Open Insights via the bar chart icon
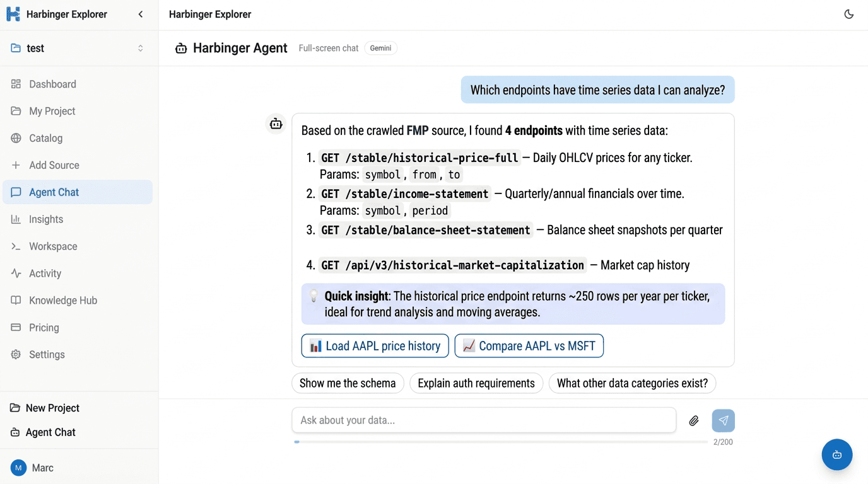Viewport: 868px width, 484px height. tap(16, 219)
